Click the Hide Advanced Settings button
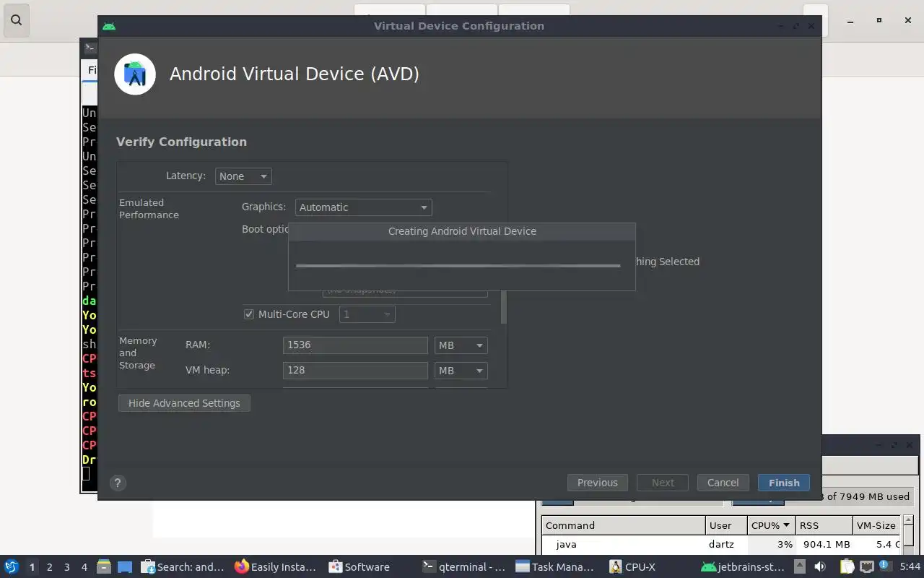Viewport: 924px width, 578px height. [184, 403]
